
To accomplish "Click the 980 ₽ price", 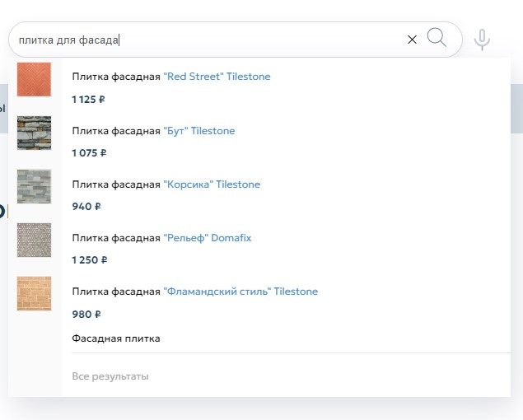I will click(x=86, y=314).
